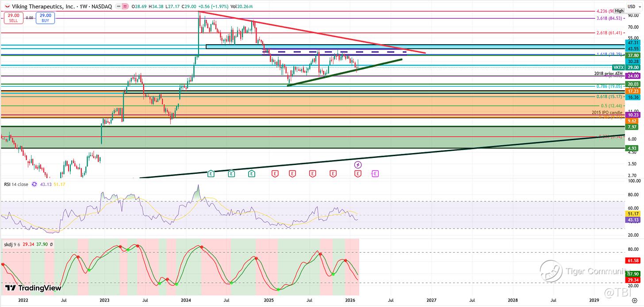Click the 10.23 purple price label
This screenshot has width=644, height=307.
(632, 114)
